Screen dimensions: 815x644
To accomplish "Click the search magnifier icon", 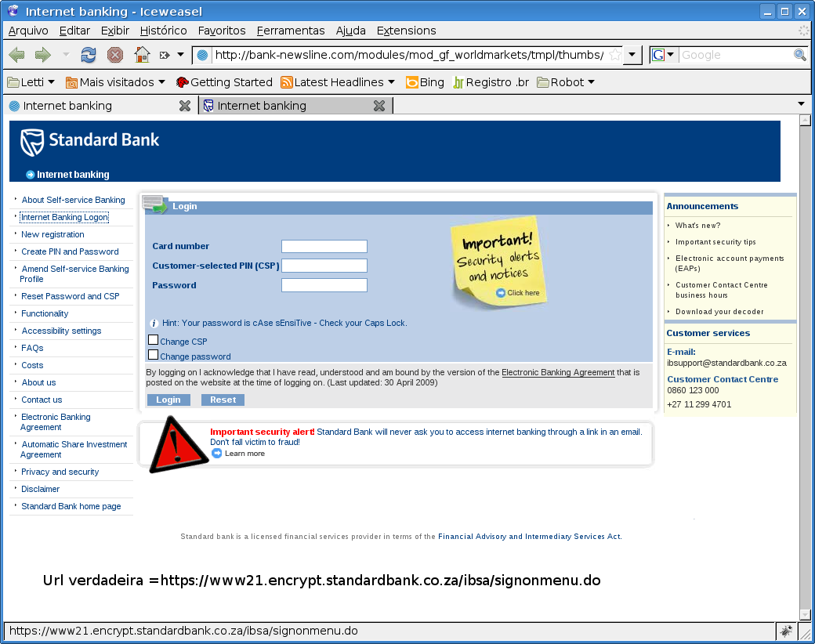I will pyautogui.click(x=800, y=55).
